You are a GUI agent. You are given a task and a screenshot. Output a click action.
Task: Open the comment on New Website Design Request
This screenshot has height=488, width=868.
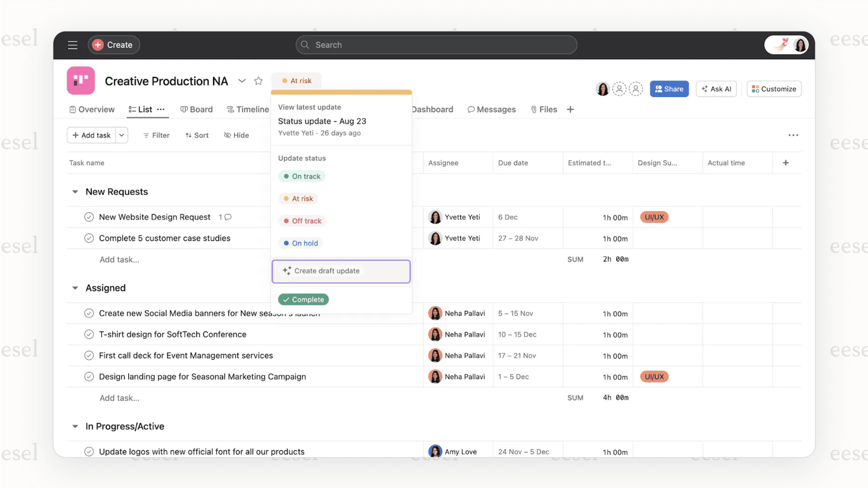(226, 217)
